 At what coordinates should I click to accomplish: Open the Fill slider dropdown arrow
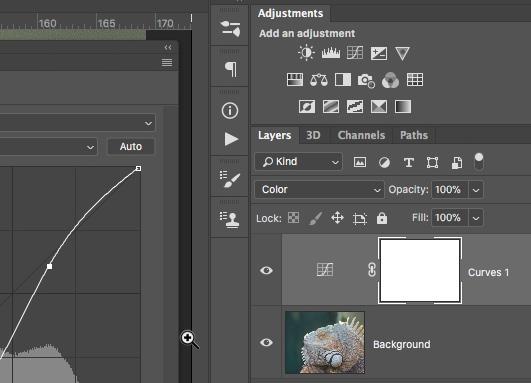pyautogui.click(x=476, y=218)
